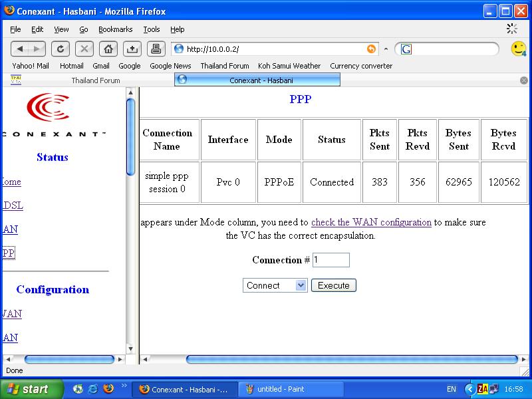Open the Koh Samui Weather bookmark

[289, 66]
